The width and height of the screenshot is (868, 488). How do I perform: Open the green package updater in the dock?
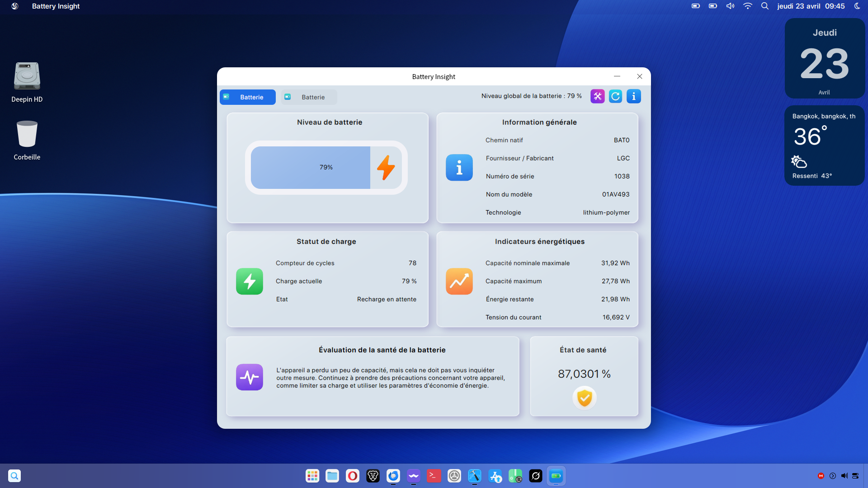pyautogui.click(x=515, y=476)
